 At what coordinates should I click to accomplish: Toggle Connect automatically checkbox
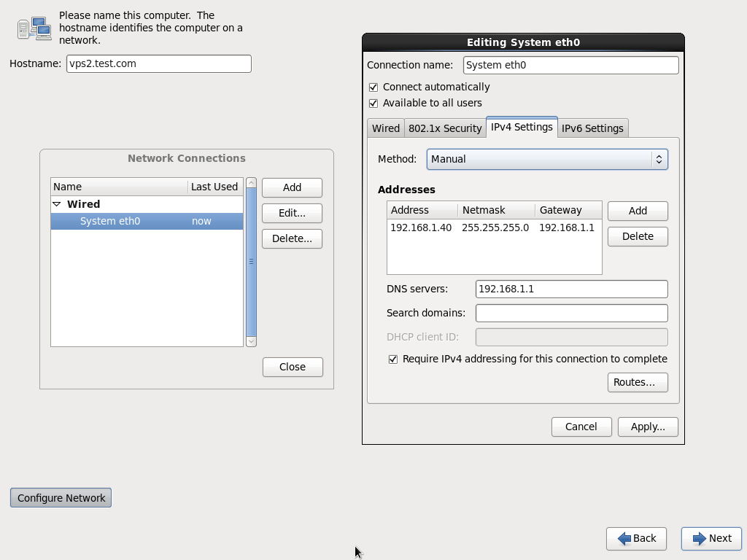(x=373, y=87)
